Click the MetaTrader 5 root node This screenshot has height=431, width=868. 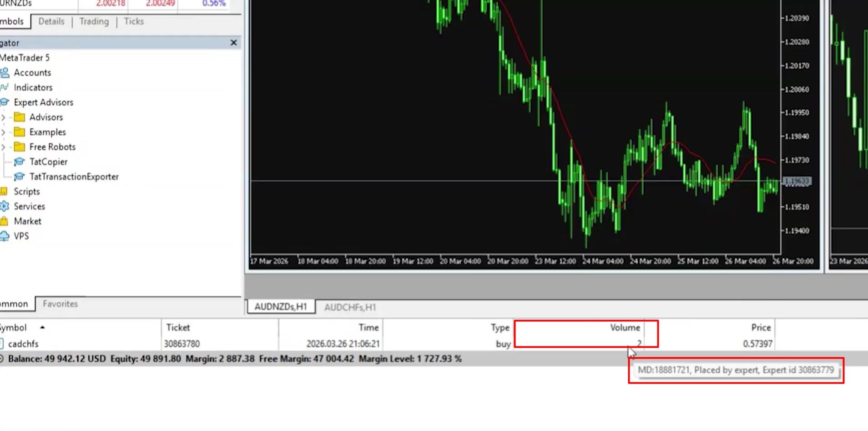[x=25, y=58]
